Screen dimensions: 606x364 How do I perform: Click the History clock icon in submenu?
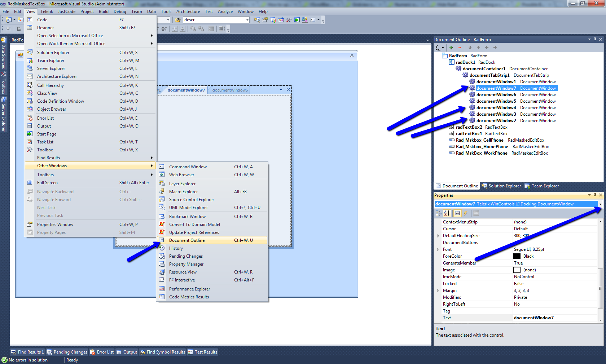(x=162, y=248)
